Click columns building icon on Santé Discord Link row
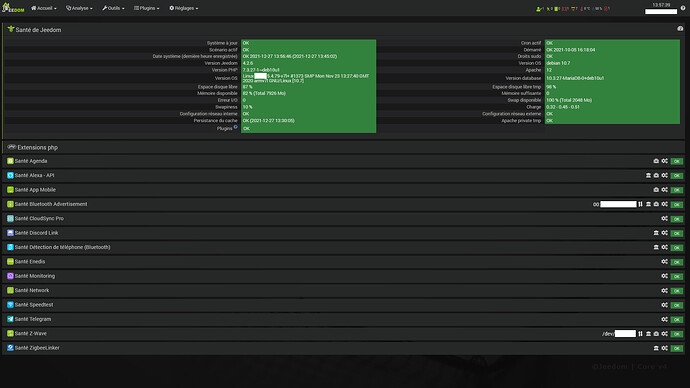Screen dimensions: 690x388 656,233
